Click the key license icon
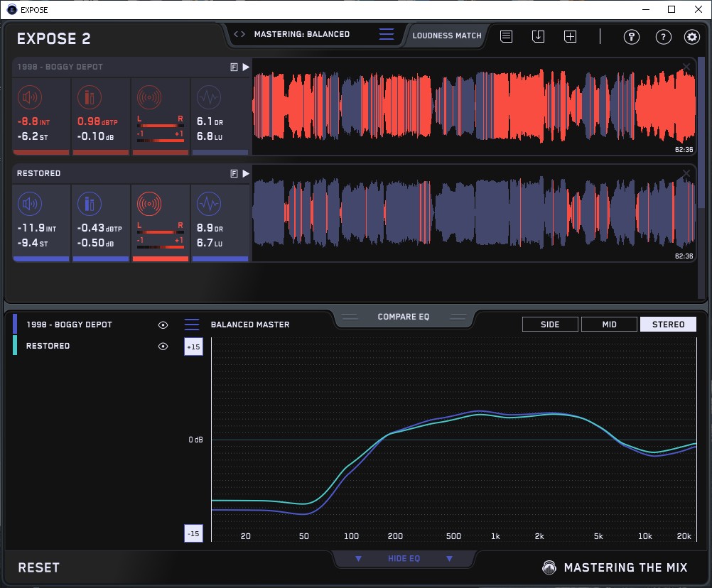This screenshot has width=712, height=588. click(x=632, y=37)
